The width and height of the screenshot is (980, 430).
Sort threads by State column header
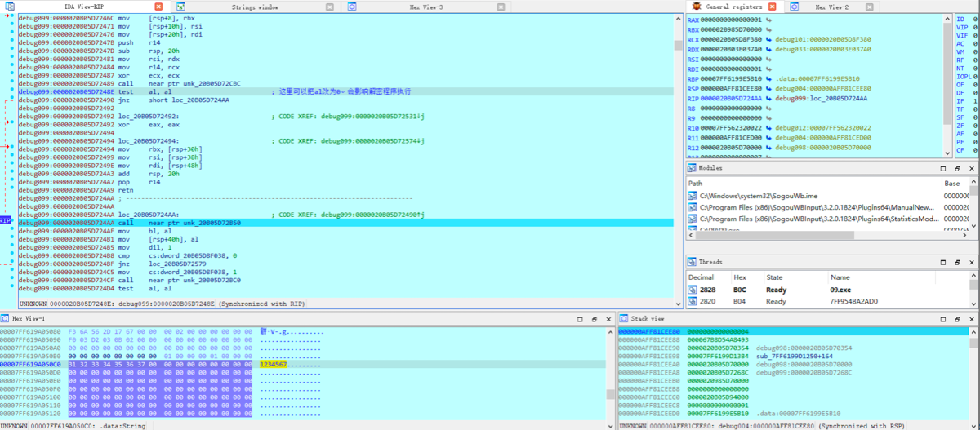796,277
